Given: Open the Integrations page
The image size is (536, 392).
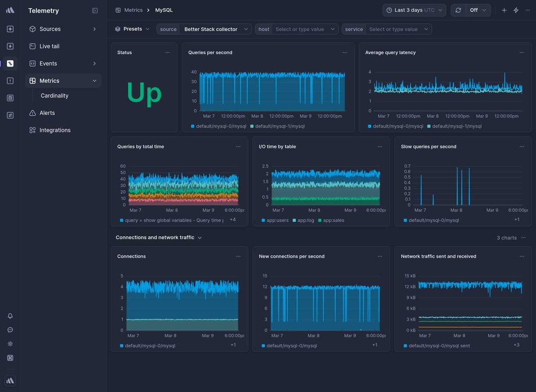Looking at the screenshot, I should tap(55, 130).
